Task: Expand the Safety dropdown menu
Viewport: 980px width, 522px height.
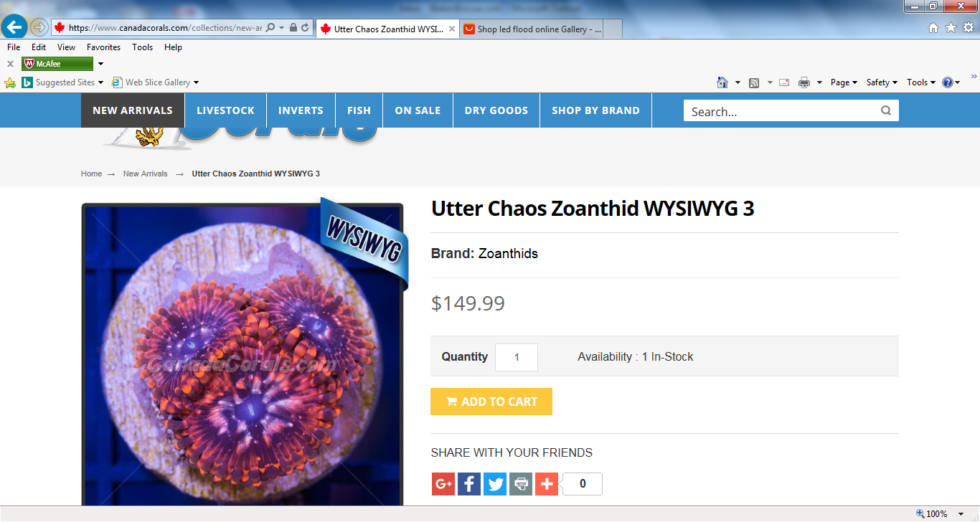Action: pos(882,82)
